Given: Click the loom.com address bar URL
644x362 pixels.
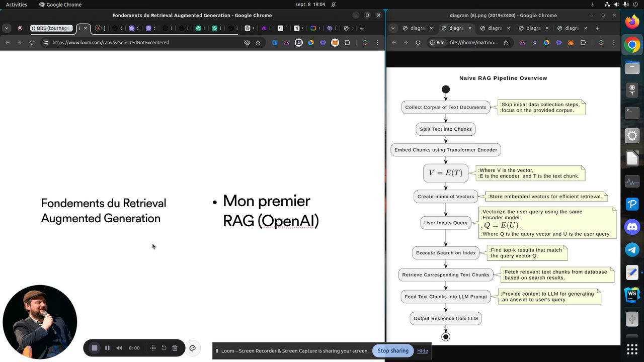Looking at the screenshot, I should [x=111, y=43].
